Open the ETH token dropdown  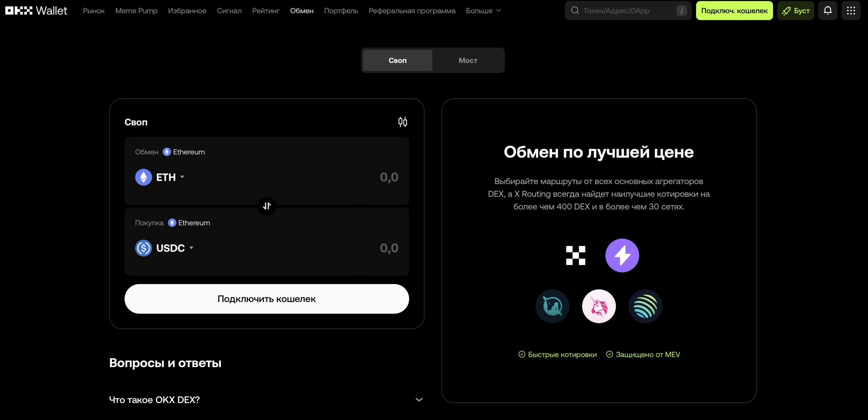pyautogui.click(x=160, y=177)
